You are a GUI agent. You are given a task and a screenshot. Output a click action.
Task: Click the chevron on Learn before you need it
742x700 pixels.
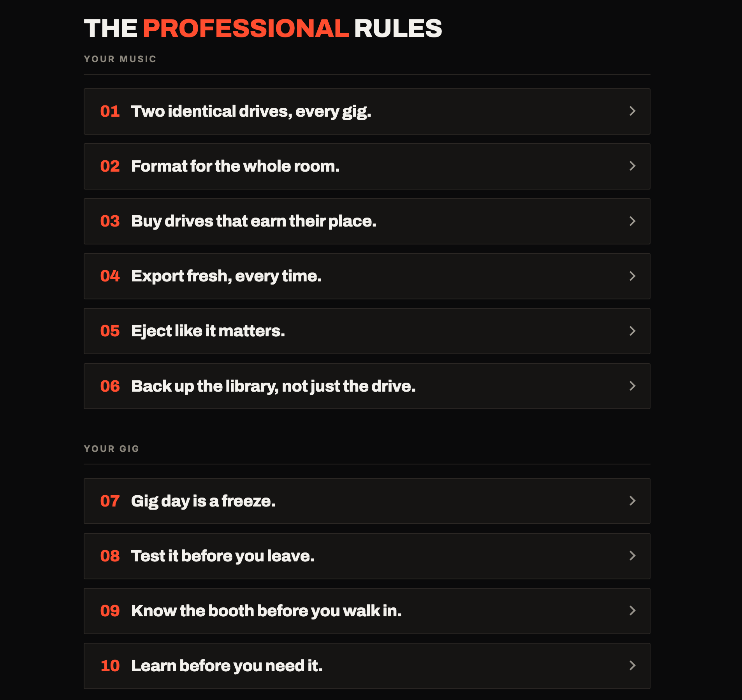pos(632,665)
